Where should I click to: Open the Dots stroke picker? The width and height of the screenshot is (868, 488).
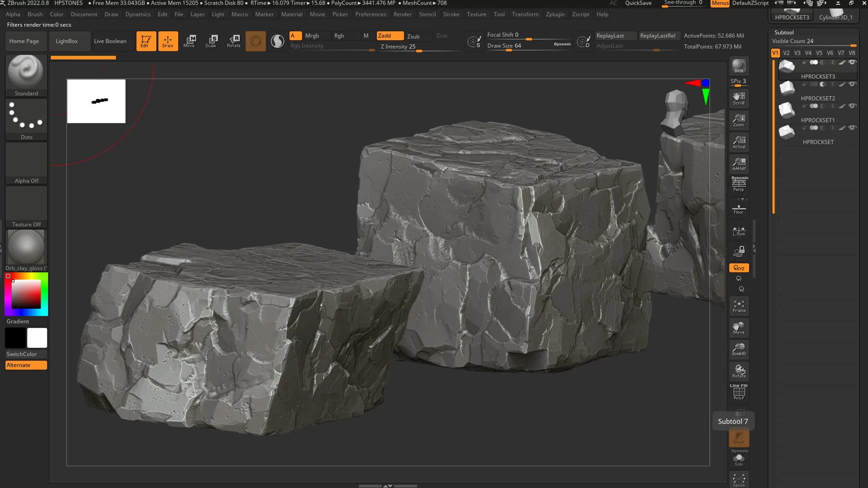coord(26,120)
